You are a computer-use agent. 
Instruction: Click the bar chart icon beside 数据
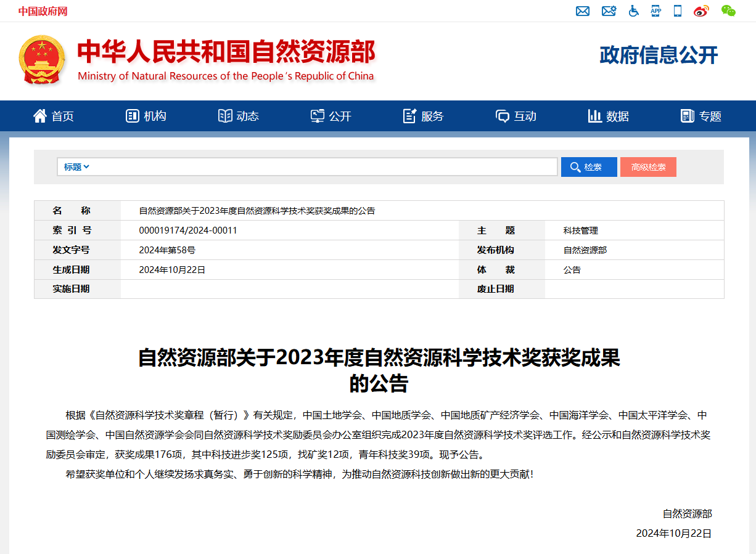pyautogui.click(x=595, y=116)
